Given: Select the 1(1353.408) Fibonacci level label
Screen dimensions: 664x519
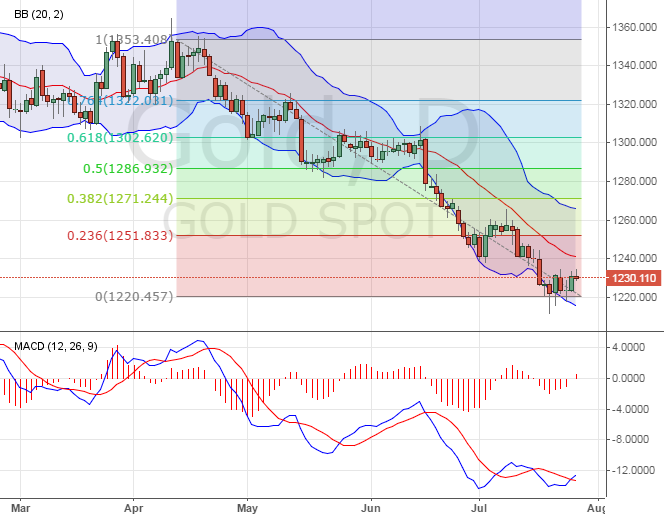Looking at the screenshot, I should coord(132,40).
